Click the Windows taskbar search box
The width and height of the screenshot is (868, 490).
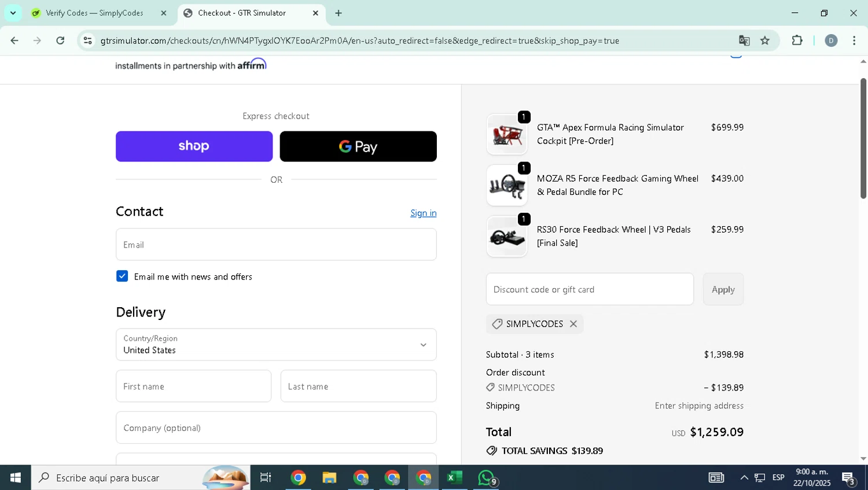click(x=141, y=477)
